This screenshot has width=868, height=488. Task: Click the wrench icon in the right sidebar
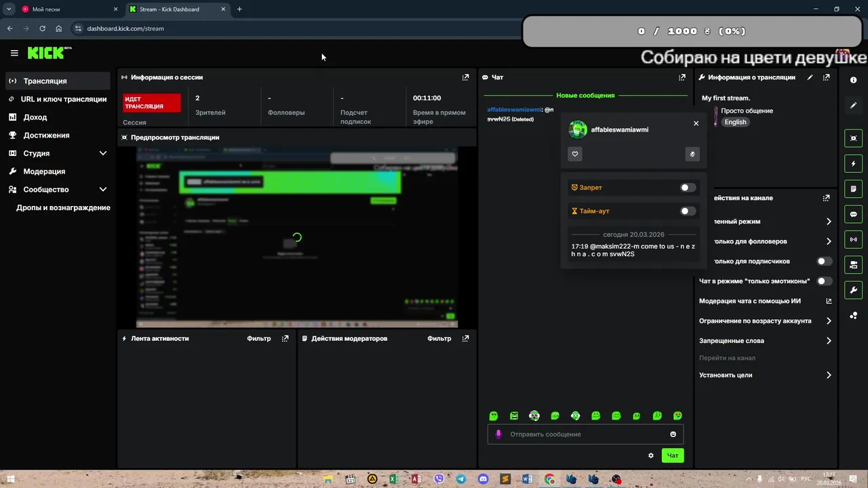(x=853, y=290)
